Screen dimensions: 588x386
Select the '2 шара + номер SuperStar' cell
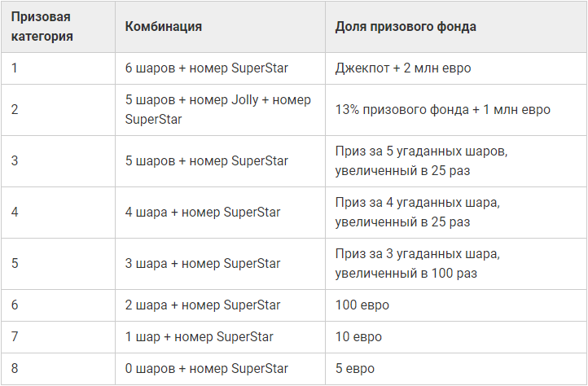click(x=203, y=305)
